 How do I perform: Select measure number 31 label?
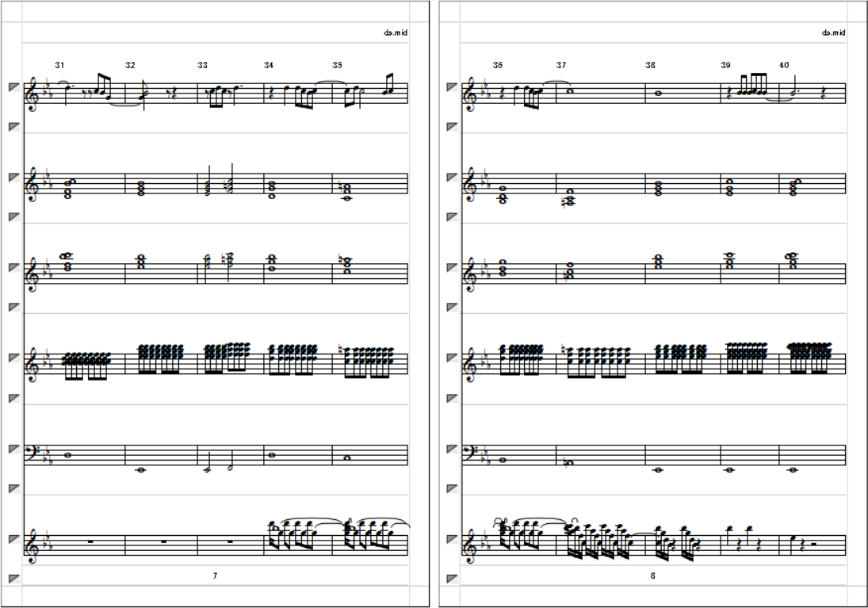[x=59, y=65]
